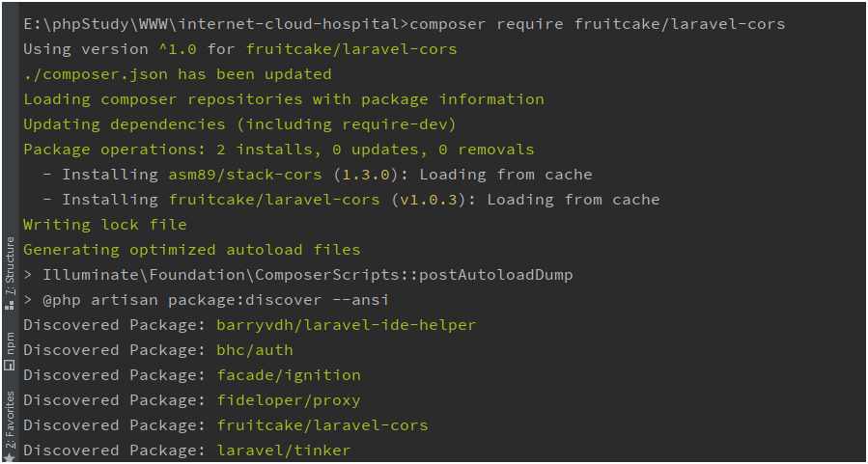Viewport: 868px width, 464px height.
Task: Click the facade/ignition discovered package
Action: pos(288,375)
